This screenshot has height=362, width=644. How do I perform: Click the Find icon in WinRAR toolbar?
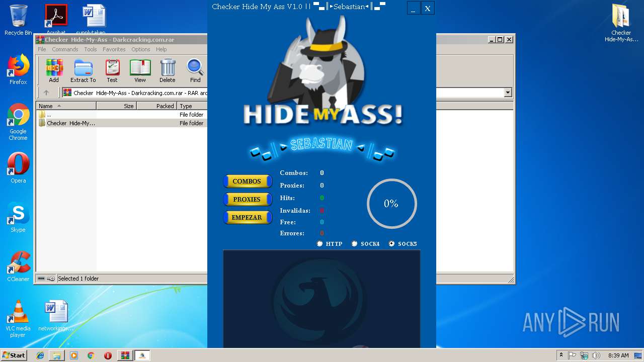195,71
